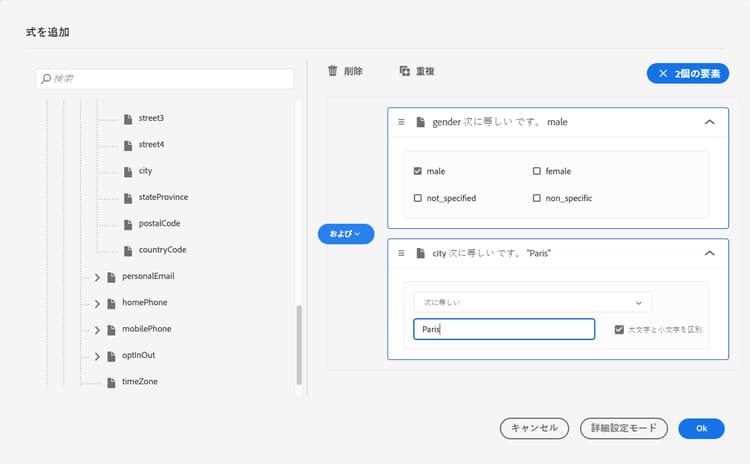Select postalCode in the tree
The image size is (750, 464).
click(x=159, y=223)
